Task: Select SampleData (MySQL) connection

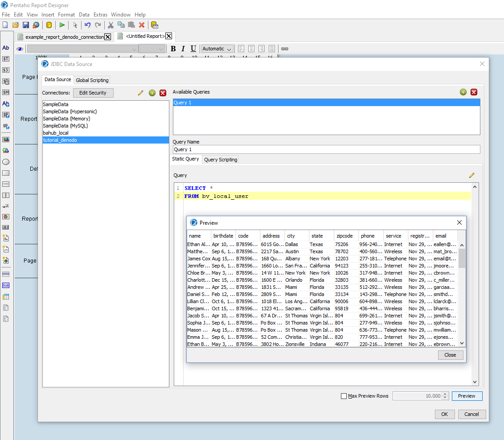Action: pyautogui.click(x=106, y=126)
